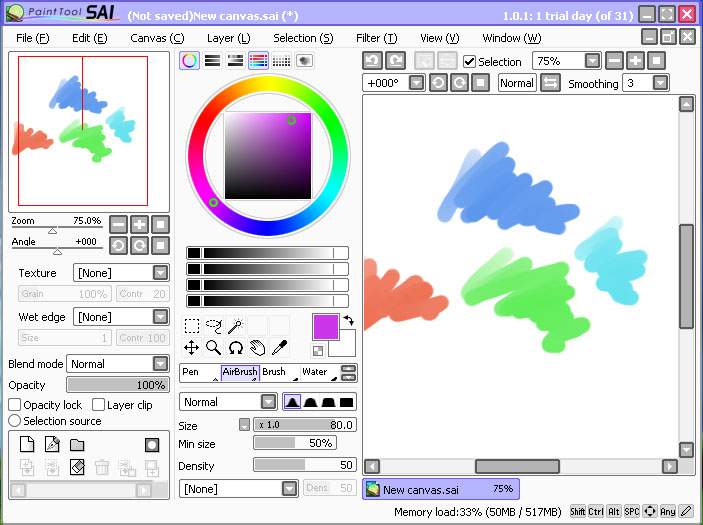Image resolution: width=703 pixels, height=525 pixels.
Task: Open the Canvas menu
Action: [157, 38]
